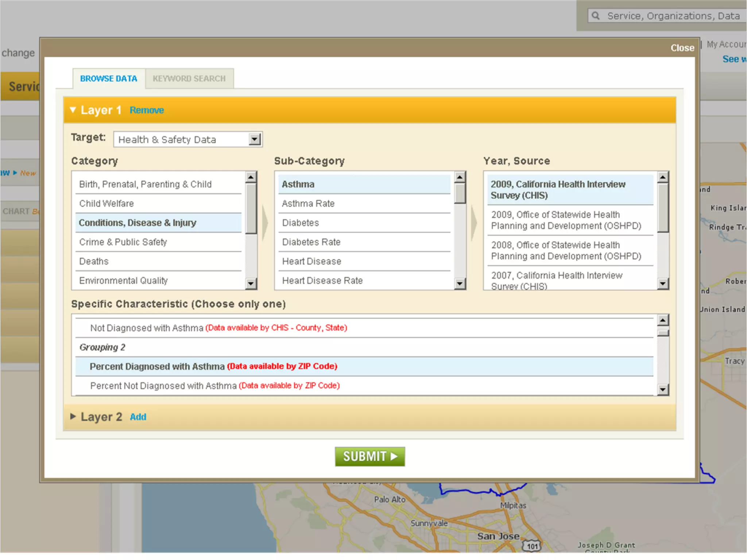Switch to the Keyword Search tab

(x=189, y=78)
